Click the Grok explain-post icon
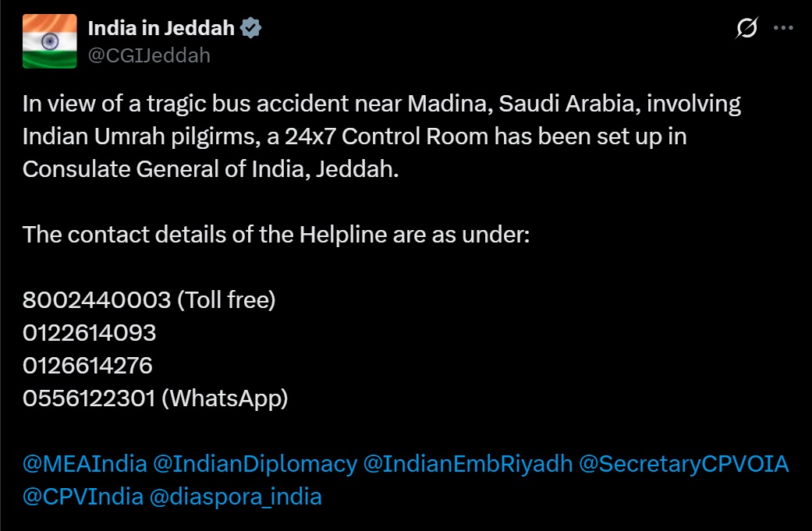This screenshot has width=812, height=531. pos(746,29)
